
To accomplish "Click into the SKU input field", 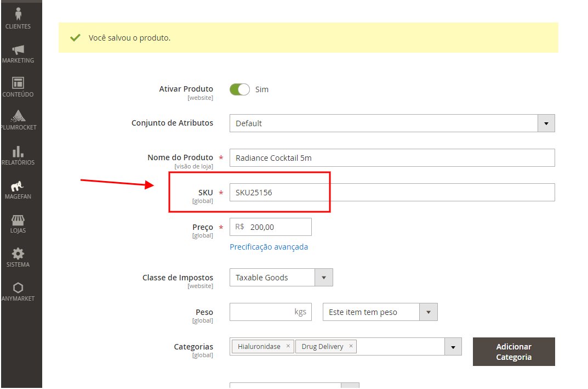I will (391, 193).
